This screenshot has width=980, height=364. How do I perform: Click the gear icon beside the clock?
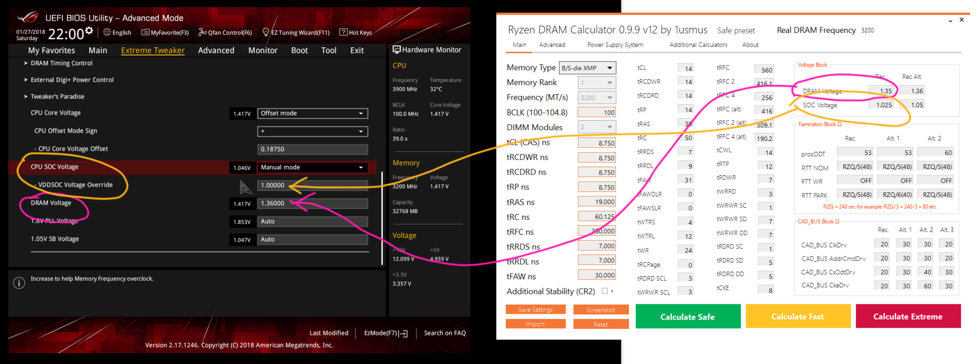pyautogui.click(x=89, y=31)
